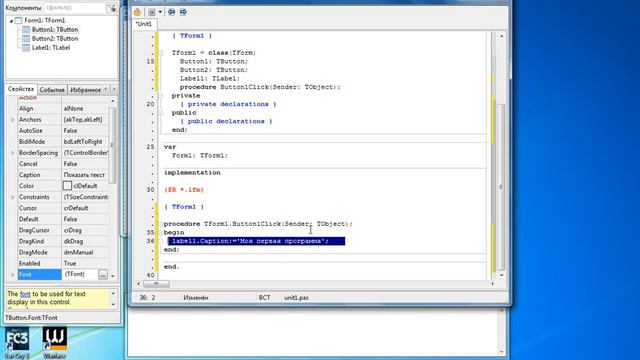Expand the Font property
This screenshot has height=360, width=640.
coord(12,275)
